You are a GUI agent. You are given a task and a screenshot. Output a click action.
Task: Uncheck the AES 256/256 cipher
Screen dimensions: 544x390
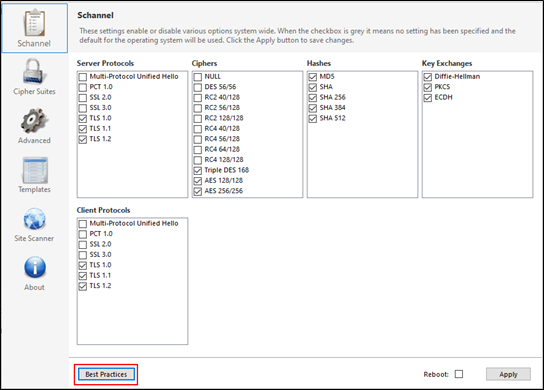coord(198,191)
